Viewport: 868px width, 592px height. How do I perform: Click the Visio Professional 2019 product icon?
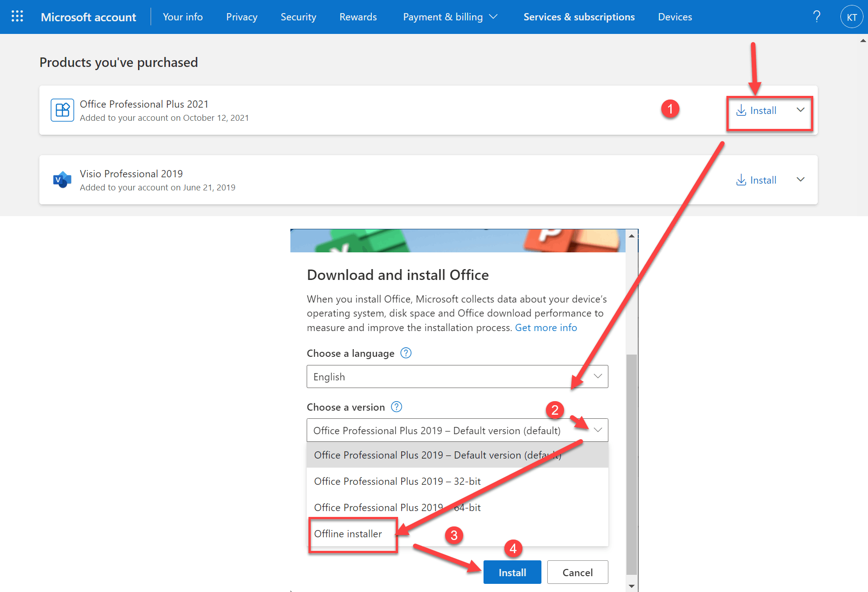[x=62, y=180]
